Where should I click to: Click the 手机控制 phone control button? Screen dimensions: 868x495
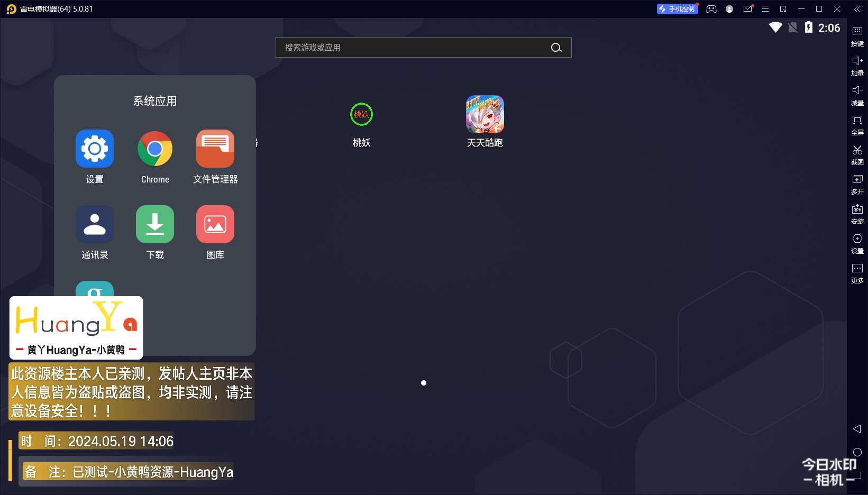click(x=678, y=9)
